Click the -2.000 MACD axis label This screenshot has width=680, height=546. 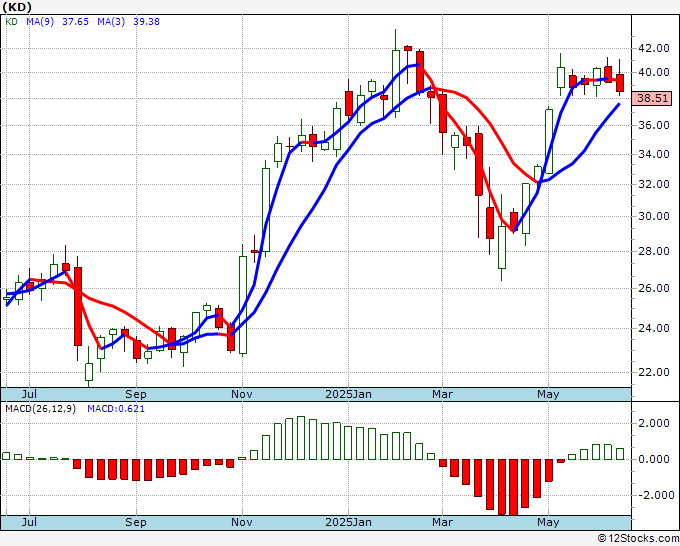click(x=654, y=495)
